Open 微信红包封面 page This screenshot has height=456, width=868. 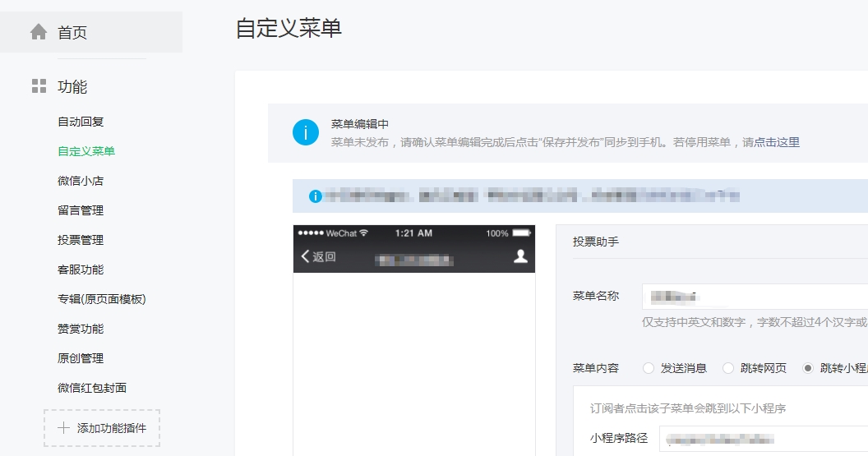(92, 388)
